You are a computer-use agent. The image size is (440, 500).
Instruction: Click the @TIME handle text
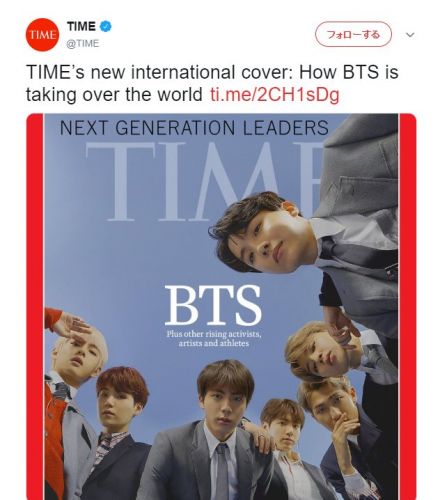[83, 44]
